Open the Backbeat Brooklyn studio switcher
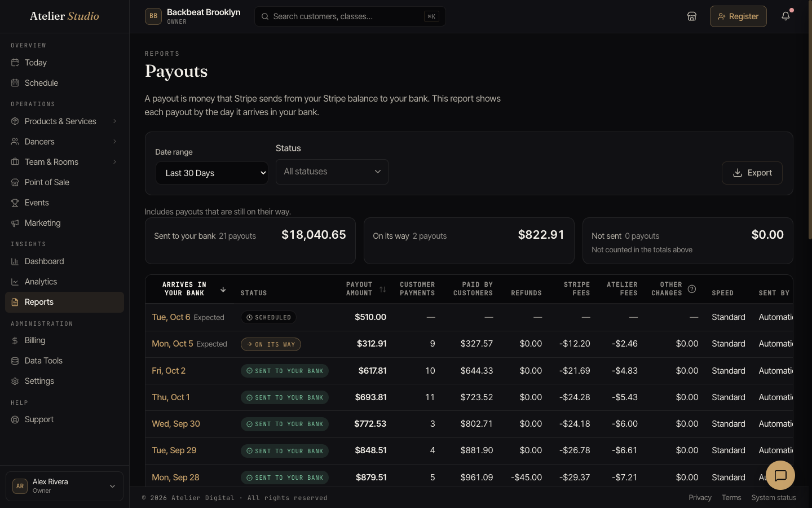 point(193,16)
